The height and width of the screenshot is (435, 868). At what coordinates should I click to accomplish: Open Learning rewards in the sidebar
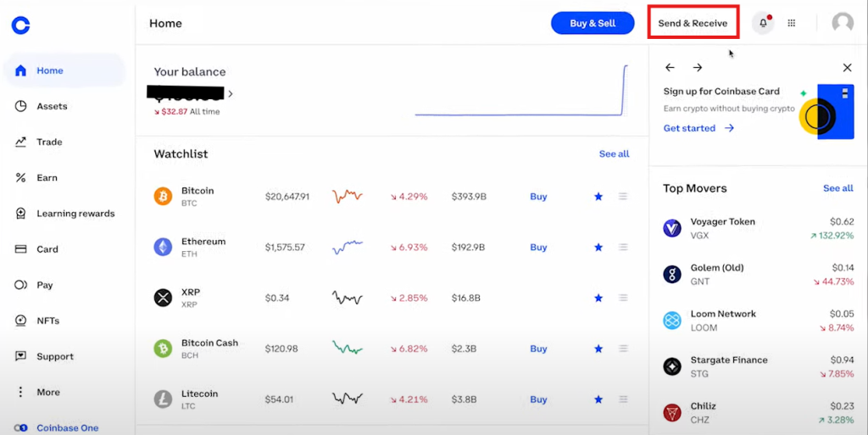point(64,213)
